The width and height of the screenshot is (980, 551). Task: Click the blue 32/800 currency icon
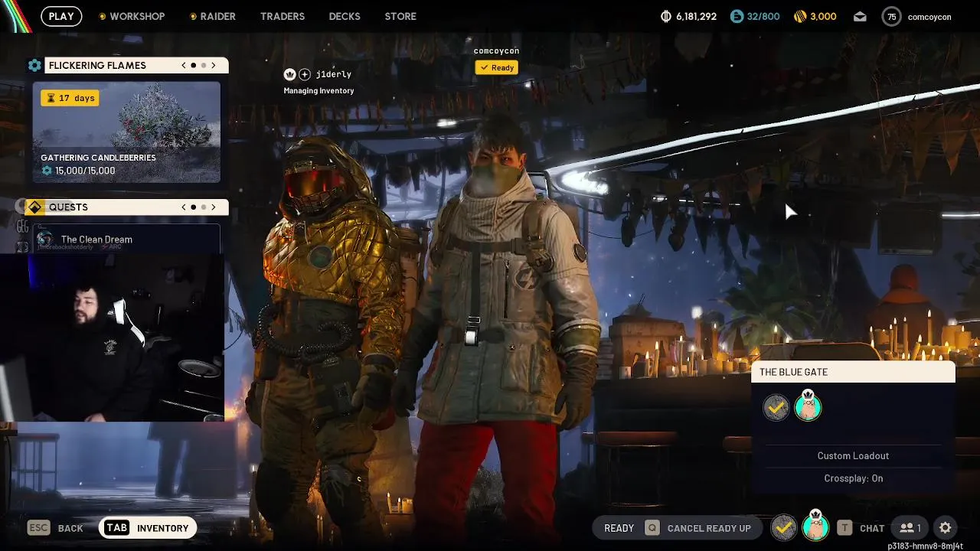pos(737,16)
